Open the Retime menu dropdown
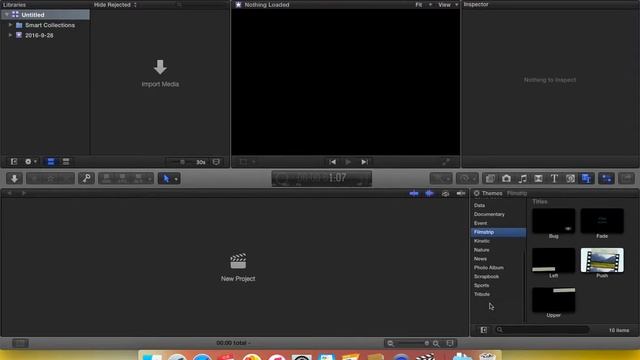This screenshot has width=640, height=360. (467, 178)
